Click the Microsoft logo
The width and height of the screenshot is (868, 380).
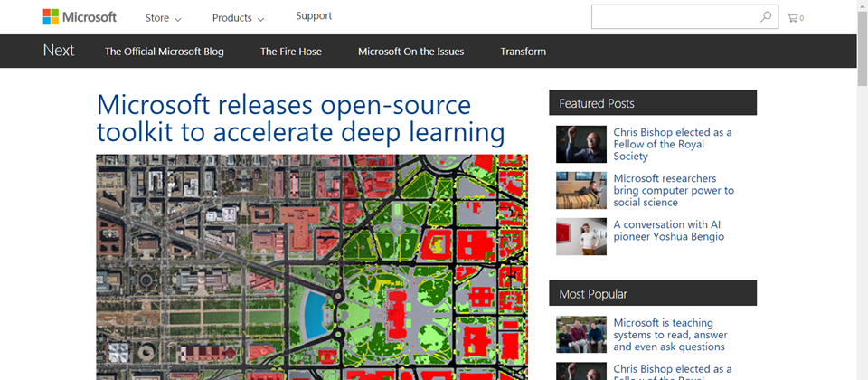coord(80,17)
